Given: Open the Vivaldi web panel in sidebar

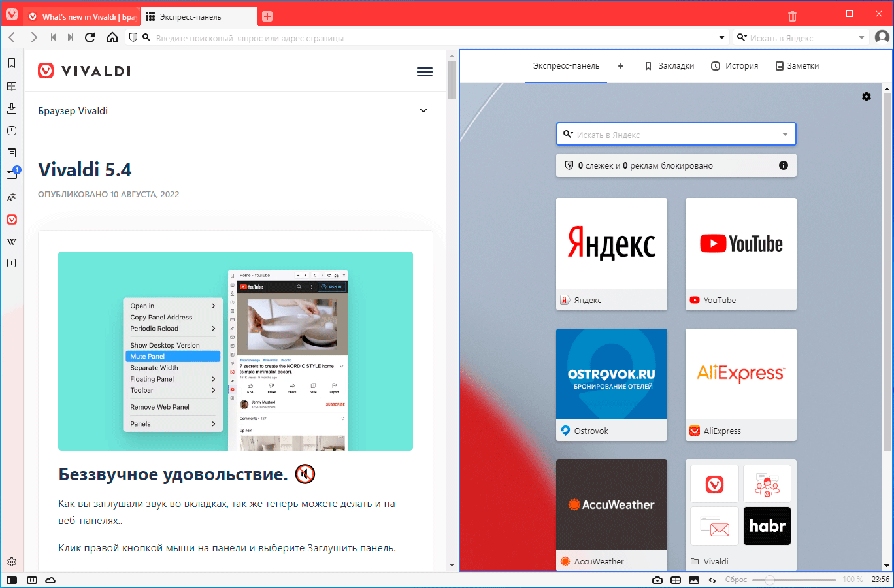Looking at the screenshot, I should pos(12,220).
